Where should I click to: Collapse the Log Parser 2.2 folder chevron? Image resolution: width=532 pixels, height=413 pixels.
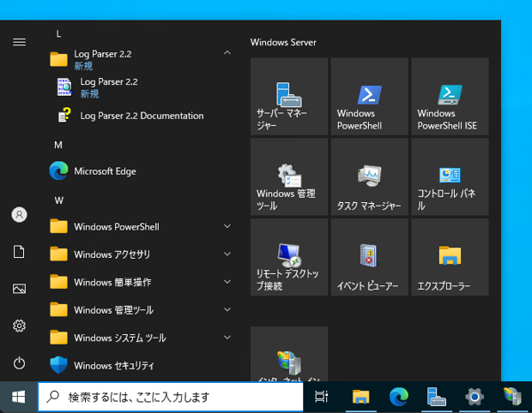[227, 52]
